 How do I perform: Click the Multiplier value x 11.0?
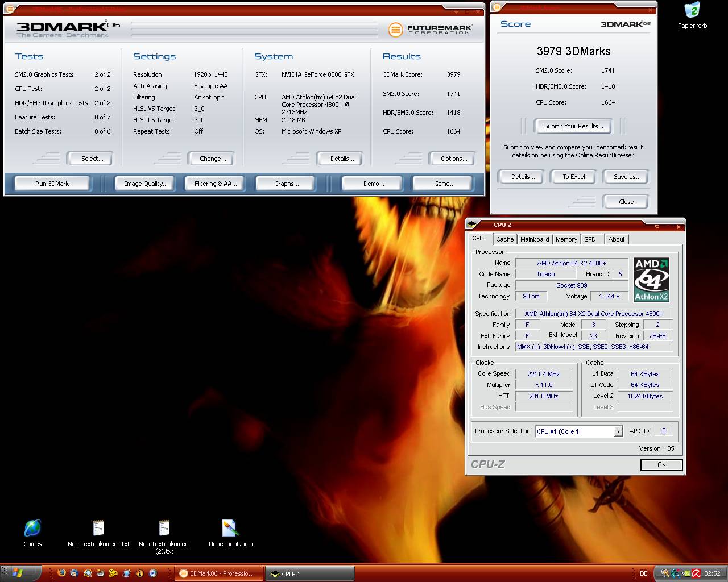(544, 385)
